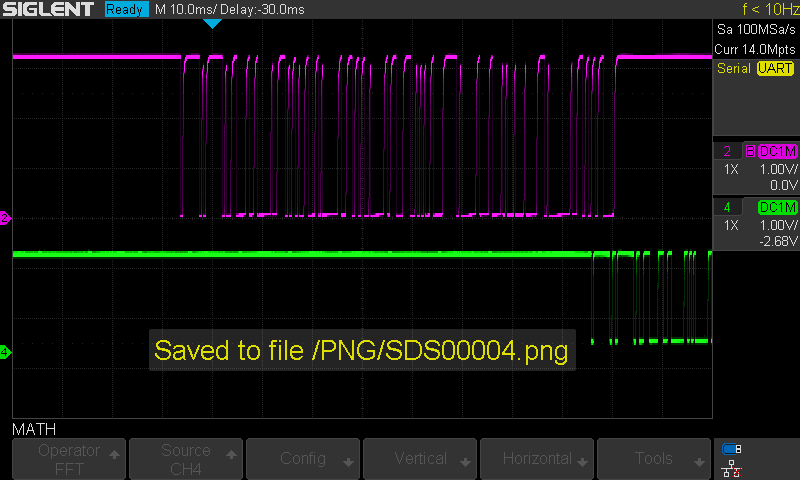
Task: Open the Horizontal menu
Action: click(x=537, y=458)
